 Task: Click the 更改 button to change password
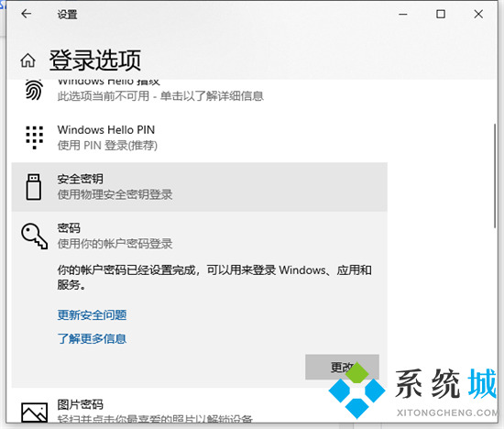pos(342,367)
